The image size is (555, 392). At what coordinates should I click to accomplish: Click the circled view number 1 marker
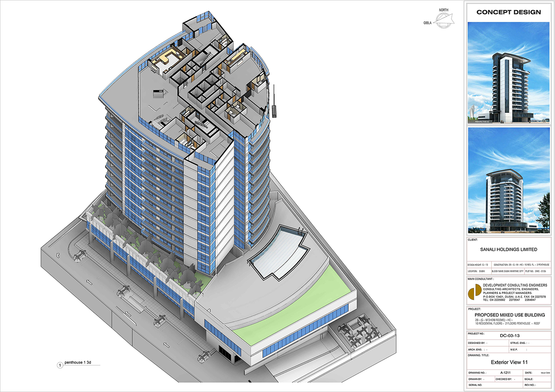[59, 365]
